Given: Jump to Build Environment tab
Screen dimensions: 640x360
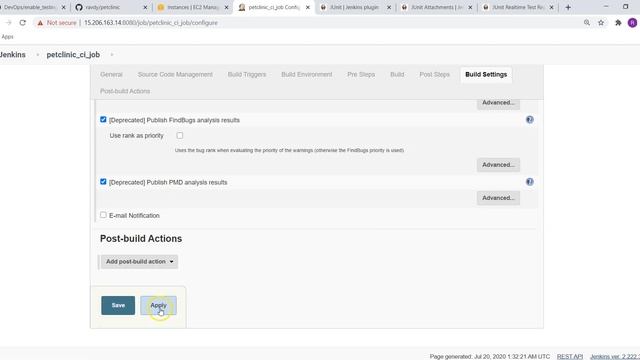Looking at the screenshot, I should (307, 74).
